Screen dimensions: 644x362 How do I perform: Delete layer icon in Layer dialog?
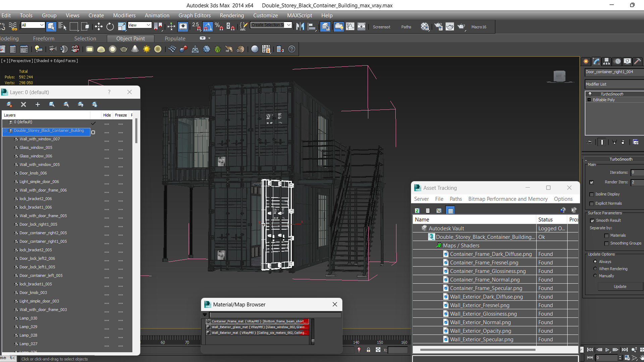click(23, 105)
